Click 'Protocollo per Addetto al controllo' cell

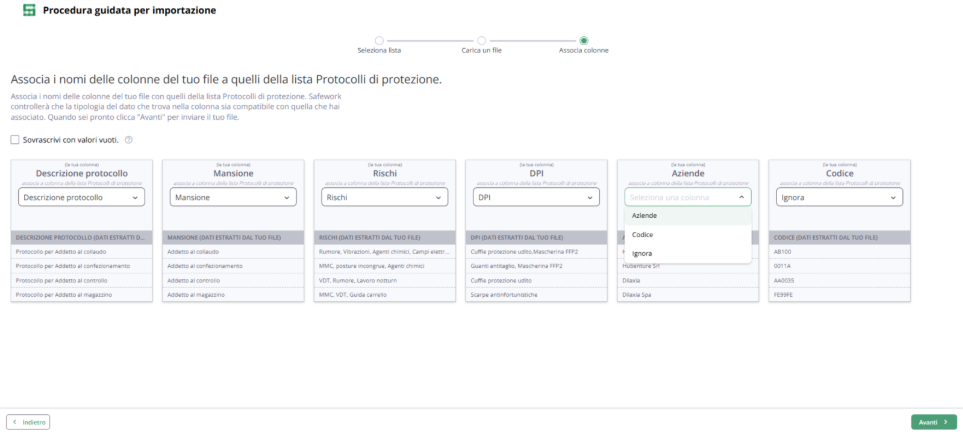pyautogui.click(x=82, y=280)
